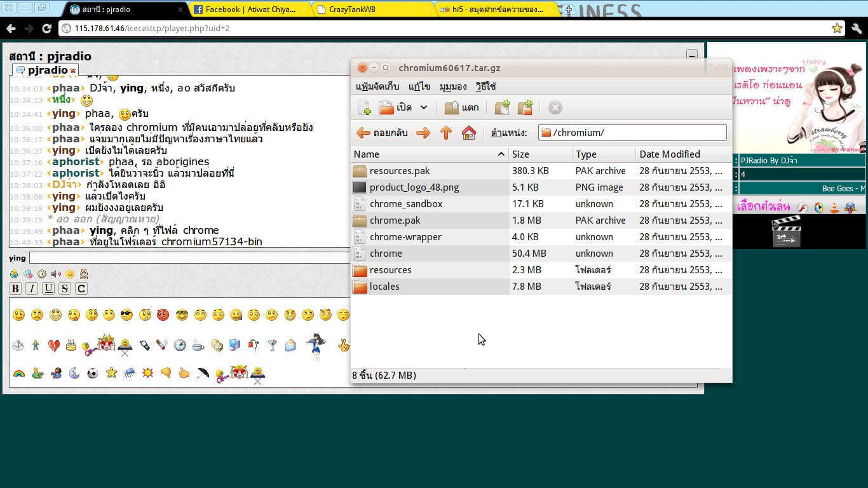The height and width of the screenshot is (488, 868).
Task: Open the Help (วิธีใช้) menu
Action: tap(486, 86)
